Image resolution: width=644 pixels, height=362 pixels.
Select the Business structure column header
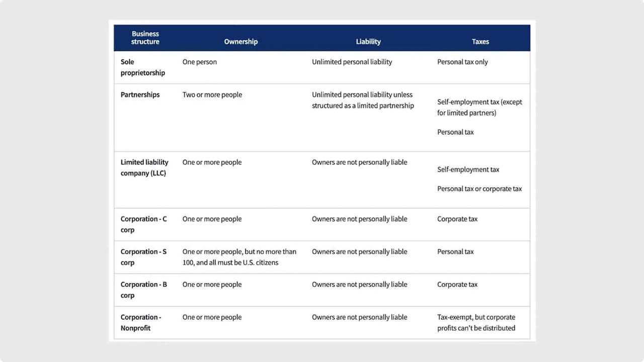coord(145,38)
